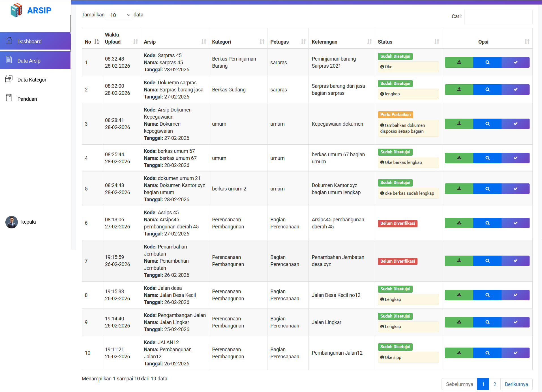Viewport: 542px width, 392px height.
Task: Click the Sebelumnya pagination button
Action: pyautogui.click(x=460, y=384)
